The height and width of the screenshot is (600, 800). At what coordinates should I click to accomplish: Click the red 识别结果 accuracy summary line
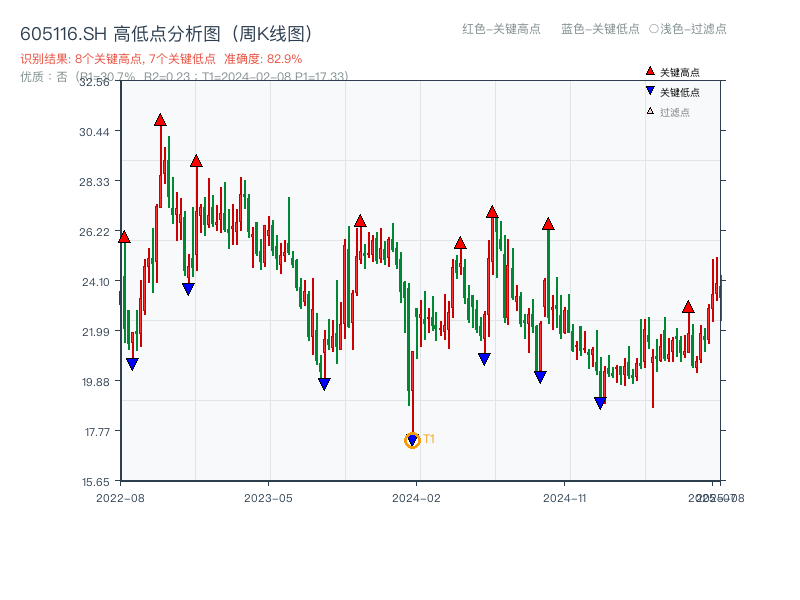coord(161,59)
